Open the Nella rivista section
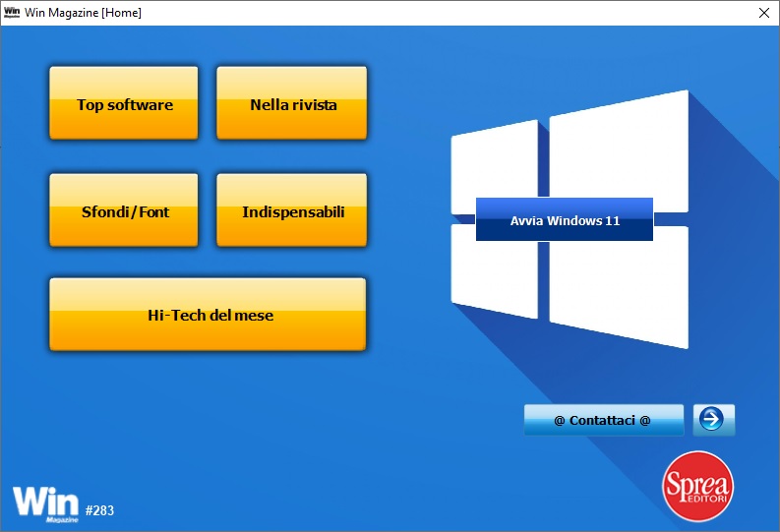The width and height of the screenshot is (780, 532). pyautogui.click(x=292, y=103)
